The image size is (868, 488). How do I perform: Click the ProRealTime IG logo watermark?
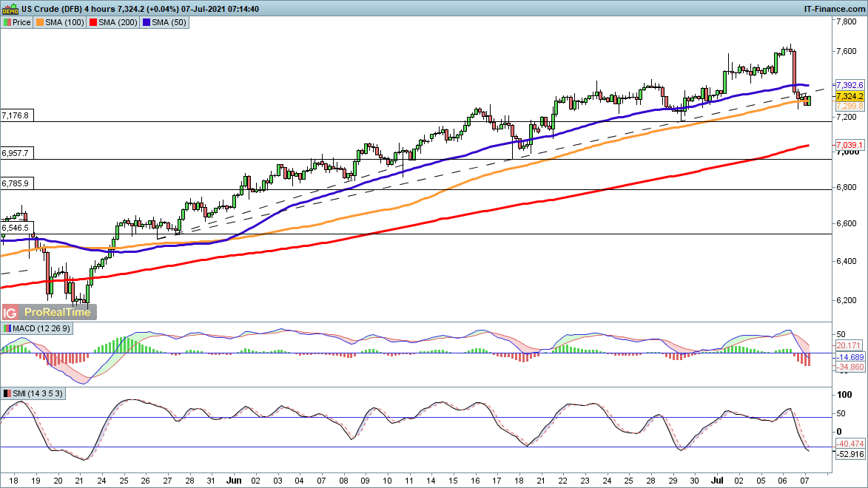click(x=46, y=313)
